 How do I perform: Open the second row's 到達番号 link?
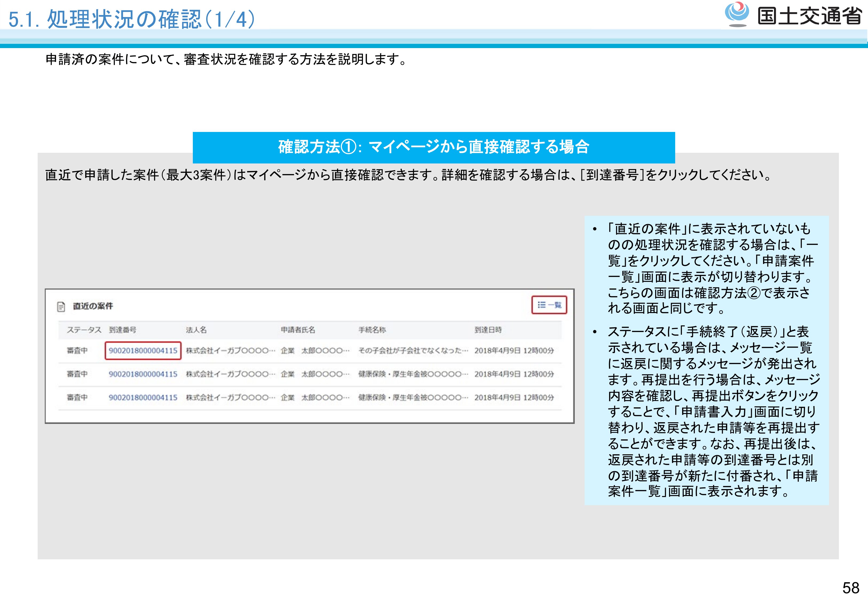click(143, 374)
